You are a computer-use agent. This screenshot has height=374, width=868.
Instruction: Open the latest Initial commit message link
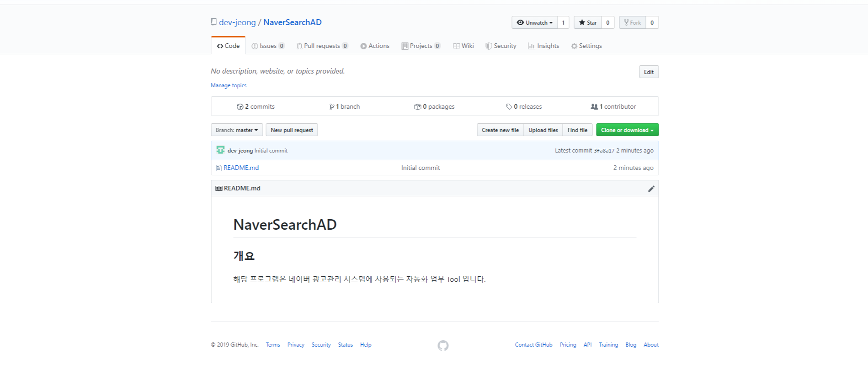(x=271, y=151)
